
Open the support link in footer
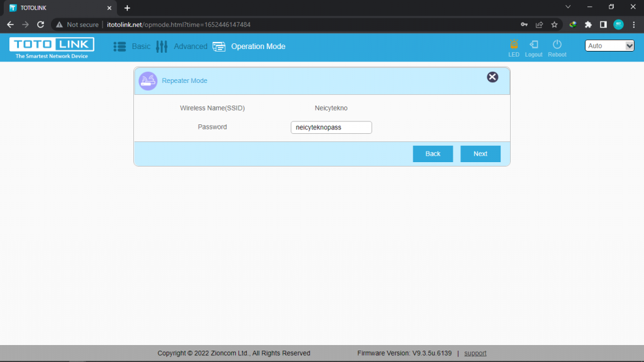(x=475, y=353)
